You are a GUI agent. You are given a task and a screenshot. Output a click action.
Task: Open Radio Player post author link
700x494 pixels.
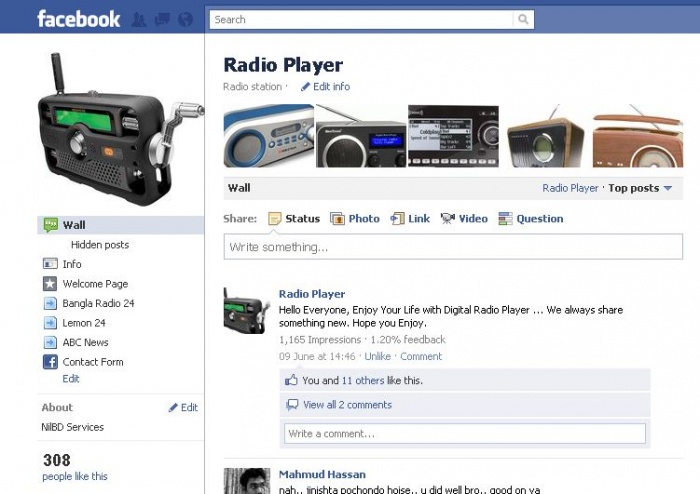(x=312, y=294)
